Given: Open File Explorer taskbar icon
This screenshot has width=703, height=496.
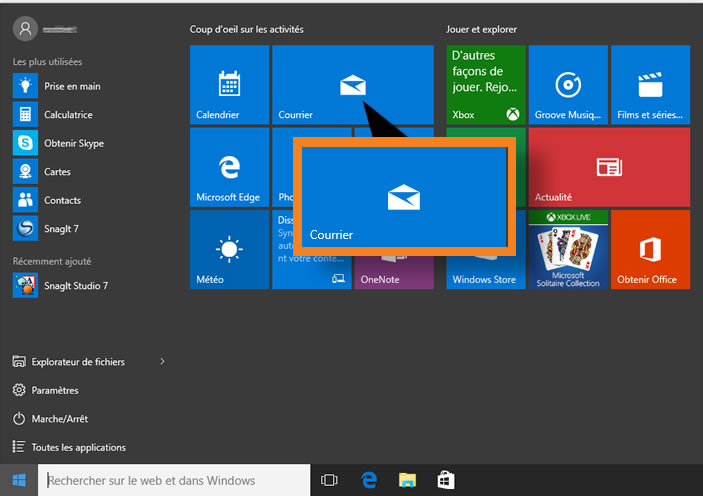Looking at the screenshot, I should [407, 480].
